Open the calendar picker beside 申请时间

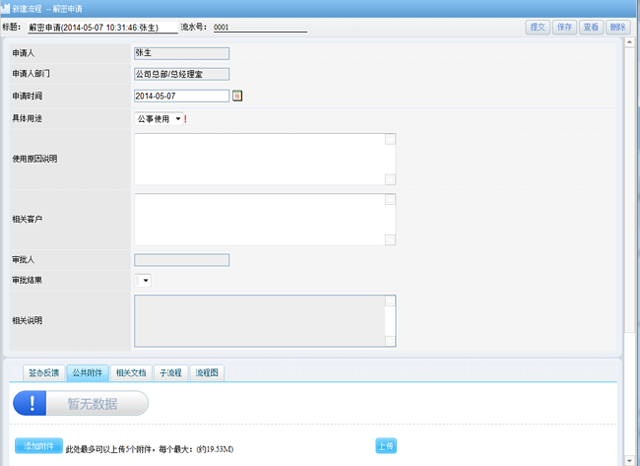(238, 96)
